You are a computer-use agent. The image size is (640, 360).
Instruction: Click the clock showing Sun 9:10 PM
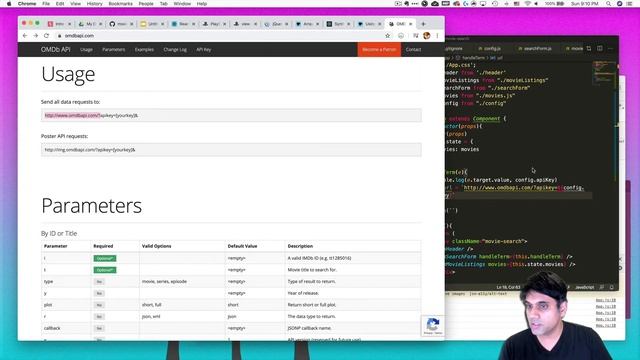(585, 4)
